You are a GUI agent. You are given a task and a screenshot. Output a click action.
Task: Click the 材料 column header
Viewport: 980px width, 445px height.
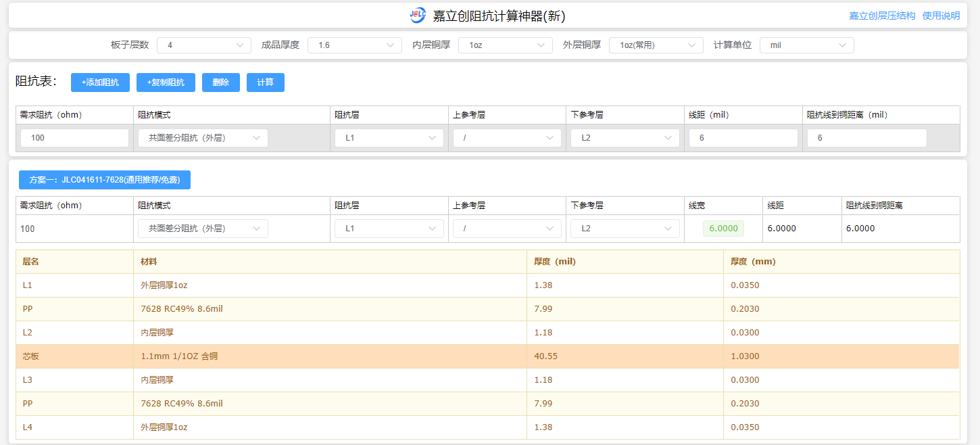(x=149, y=262)
